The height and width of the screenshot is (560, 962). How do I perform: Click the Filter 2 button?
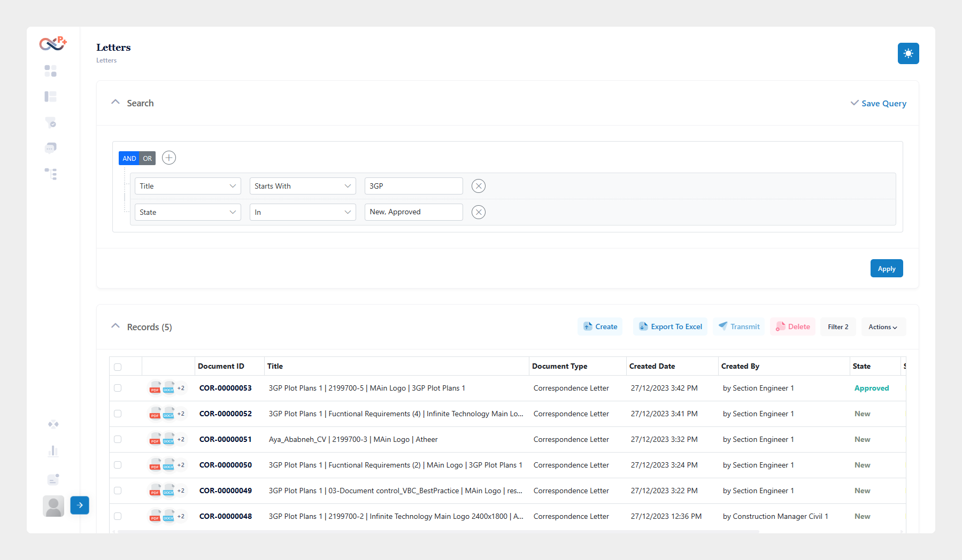click(838, 327)
